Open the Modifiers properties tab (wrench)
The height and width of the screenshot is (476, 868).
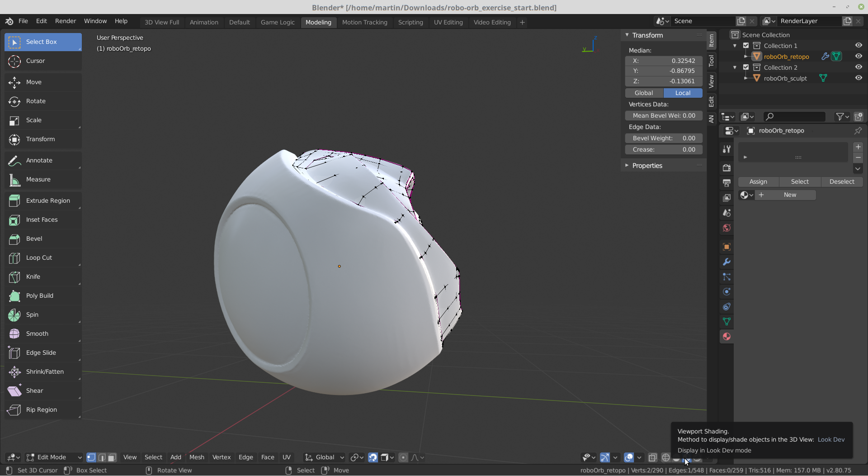coord(726,262)
